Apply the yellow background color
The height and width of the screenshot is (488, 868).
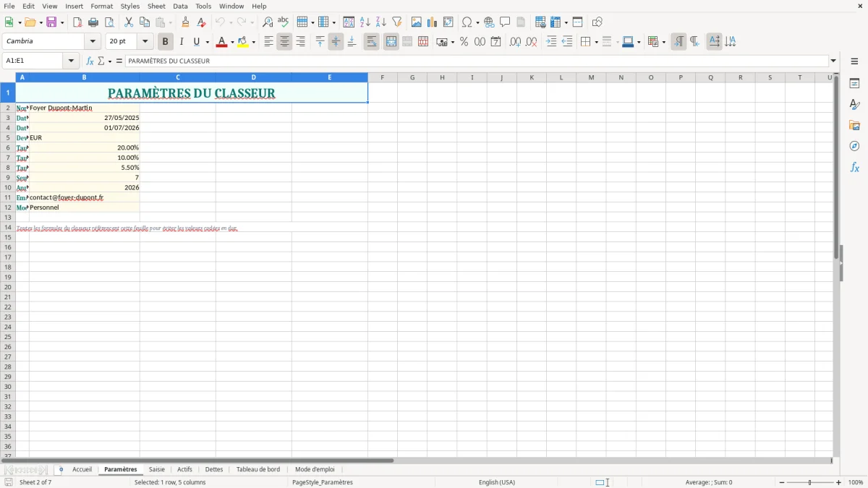(242, 42)
